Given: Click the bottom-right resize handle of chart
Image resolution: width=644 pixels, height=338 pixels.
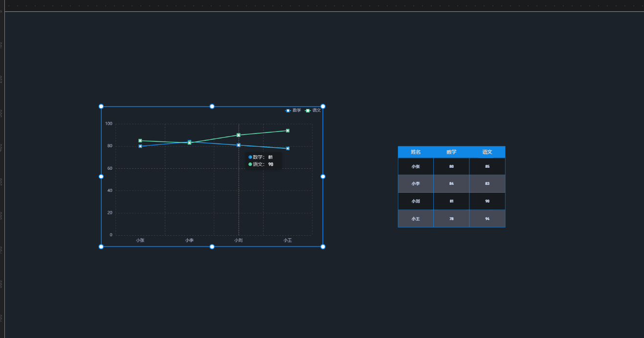Looking at the screenshot, I should pyautogui.click(x=323, y=247).
